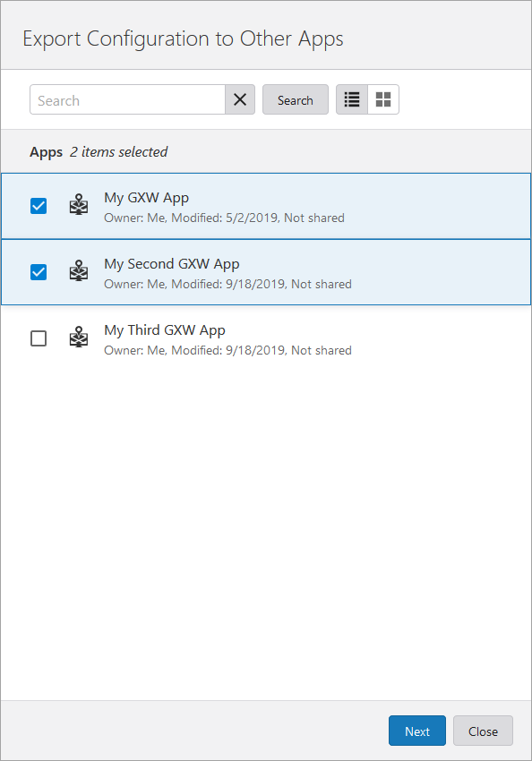532x761 pixels.
Task: Click the 2 items selected label
Action: [x=118, y=151]
